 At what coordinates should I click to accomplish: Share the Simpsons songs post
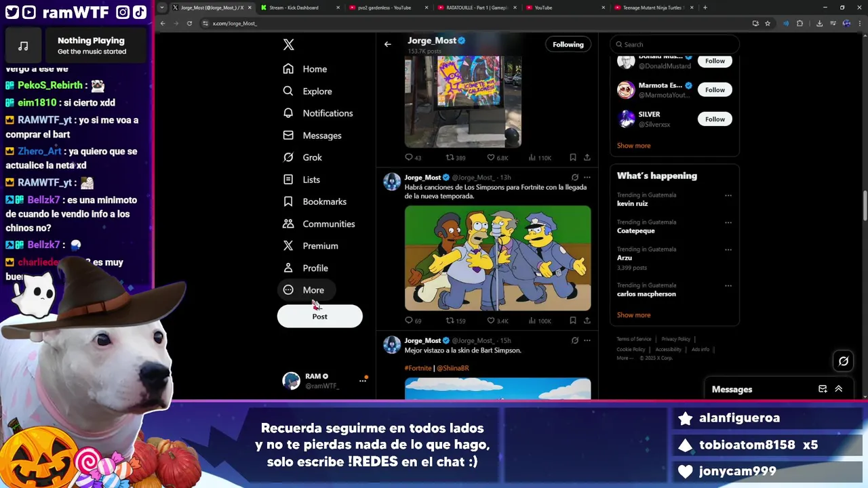(x=587, y=320)
